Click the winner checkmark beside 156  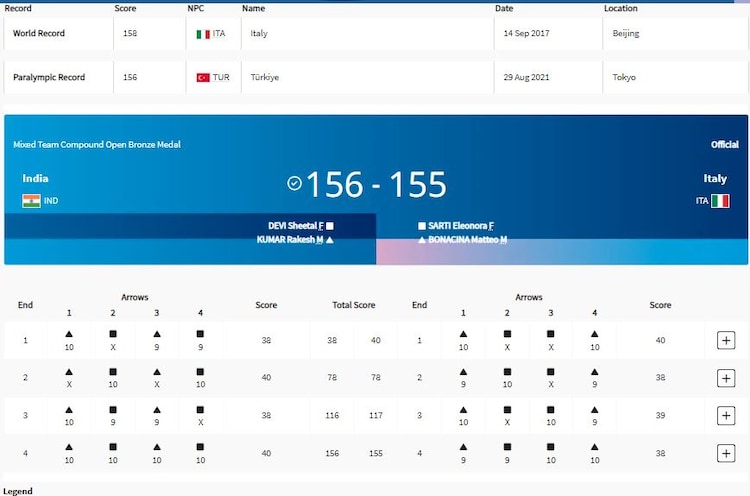(x=294, y=184)
